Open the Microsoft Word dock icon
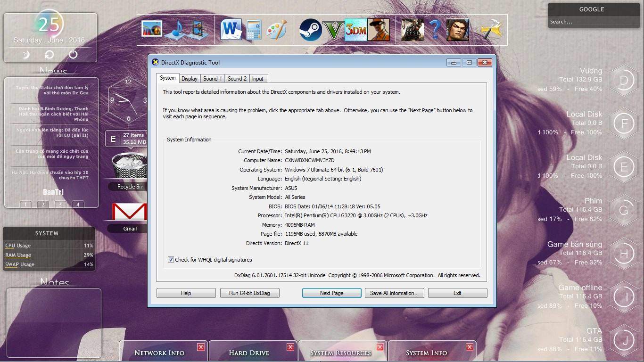 click(x=231, y=30)
